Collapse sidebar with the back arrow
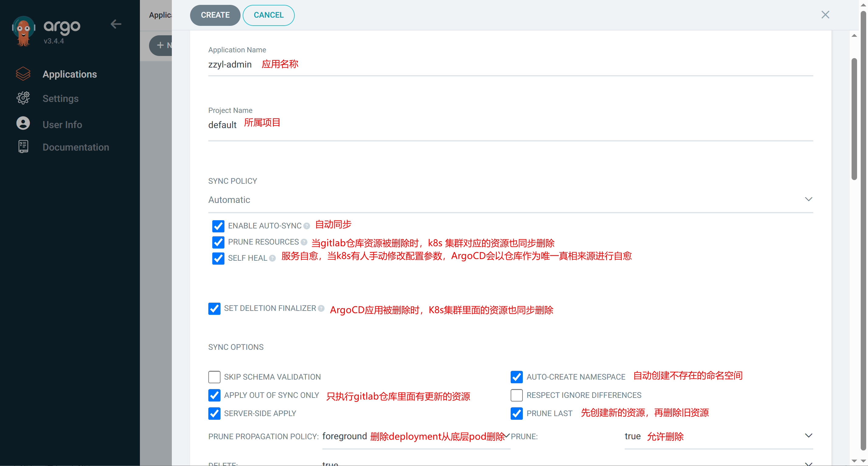The height and width of the screenshot is (466, 868). [x=116, y=24]
